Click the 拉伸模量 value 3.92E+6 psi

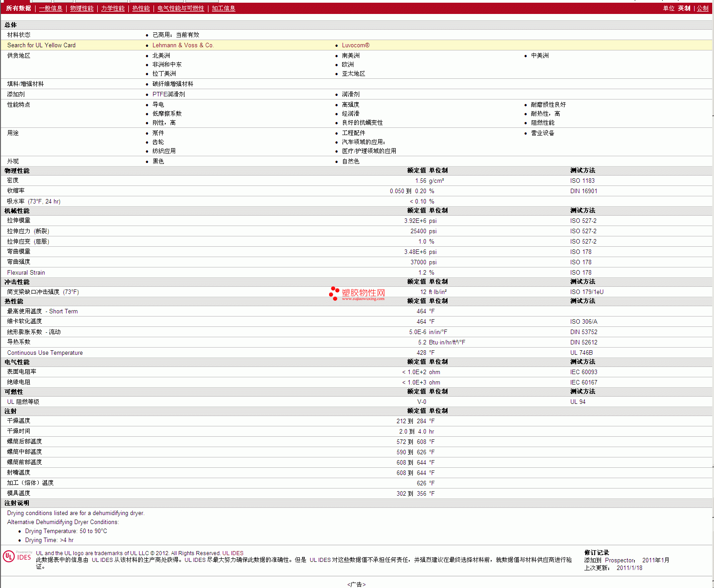(x=420, y=221)
